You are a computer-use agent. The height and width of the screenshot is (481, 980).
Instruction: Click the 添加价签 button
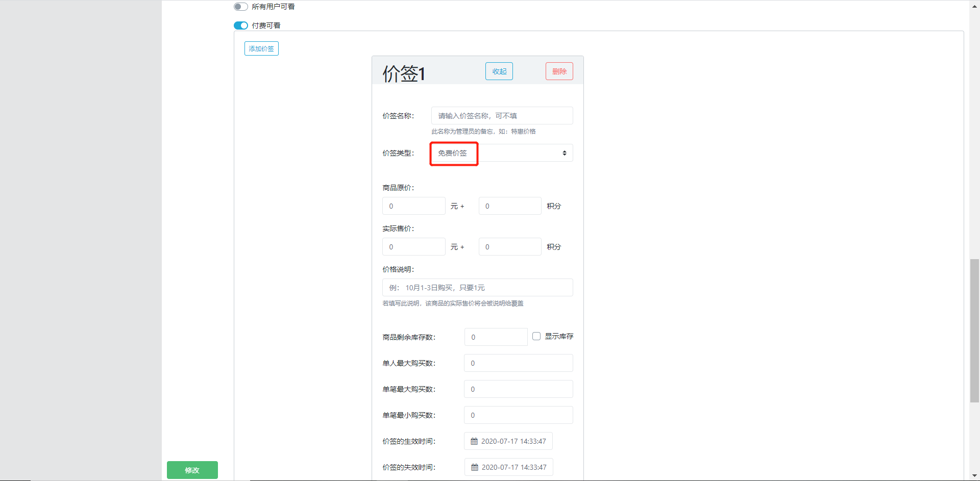pos(261,48)
